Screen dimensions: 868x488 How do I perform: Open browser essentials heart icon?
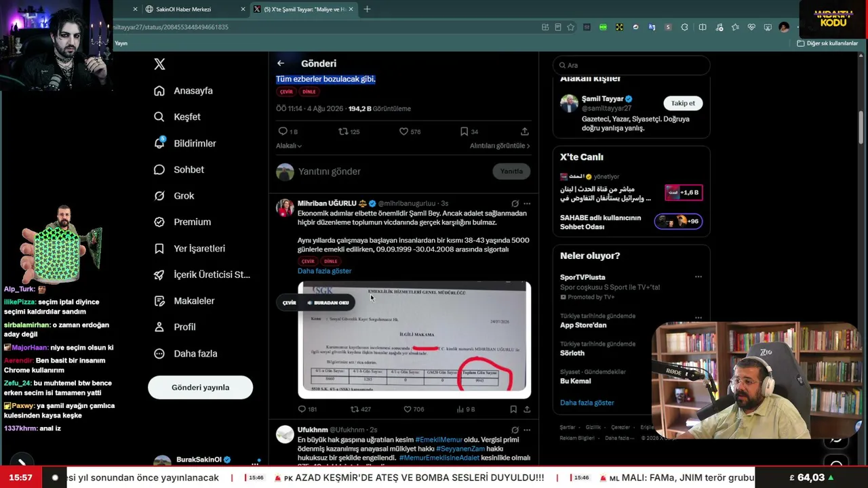tap(751, 27)
